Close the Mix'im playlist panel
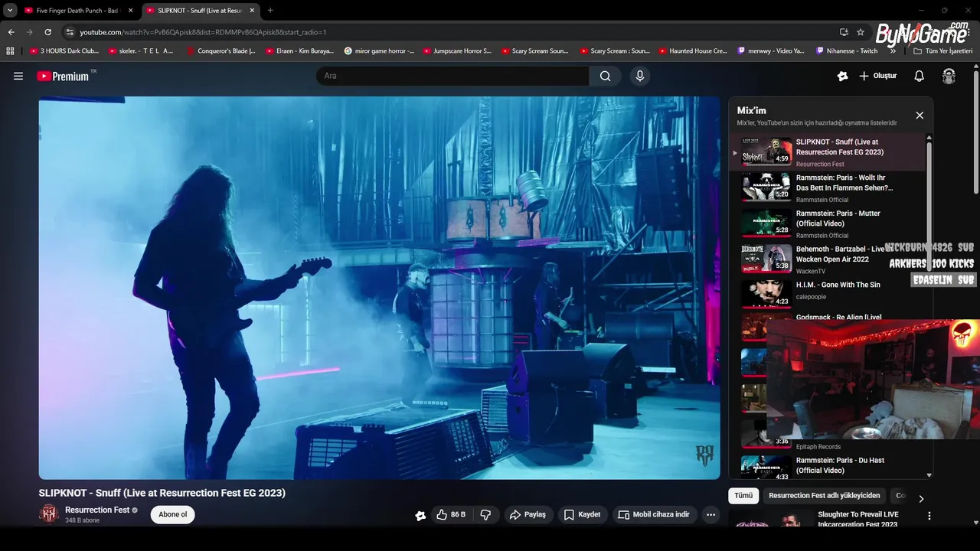 click(x=920, y=116)
